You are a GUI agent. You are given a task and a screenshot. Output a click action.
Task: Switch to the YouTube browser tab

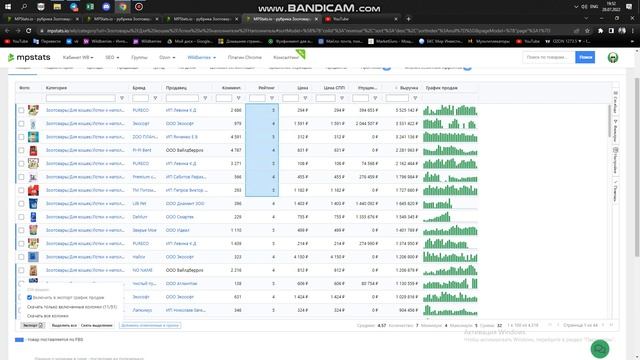tap(359, 19)
